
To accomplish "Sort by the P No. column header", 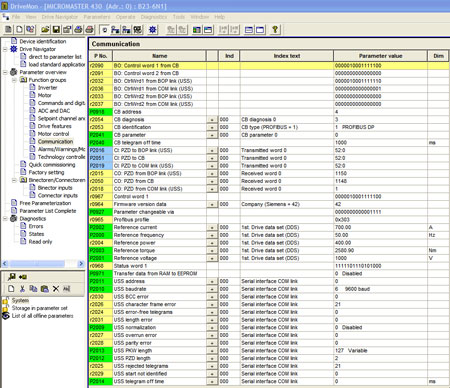I will [101, 56].
